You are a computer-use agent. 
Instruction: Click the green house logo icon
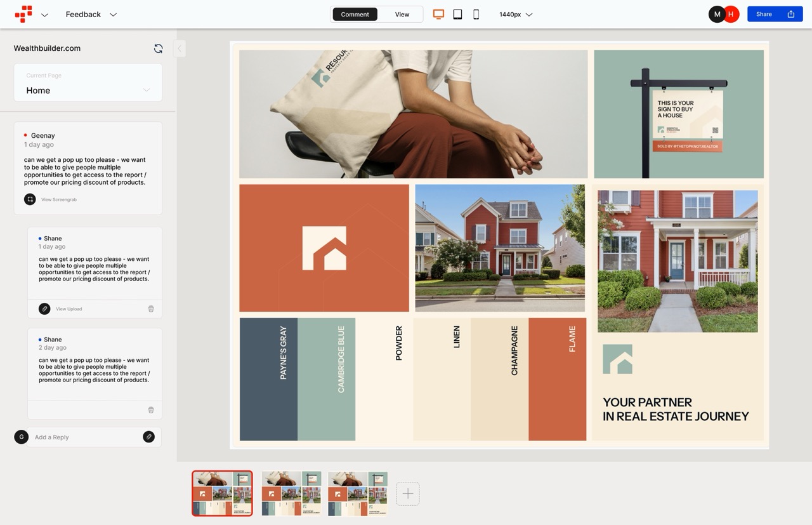(x=618, y=359)
